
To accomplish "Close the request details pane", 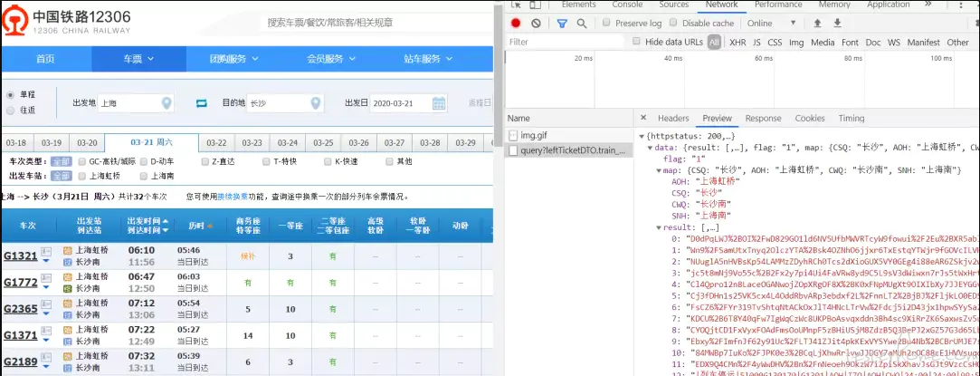I will point(643,118).
